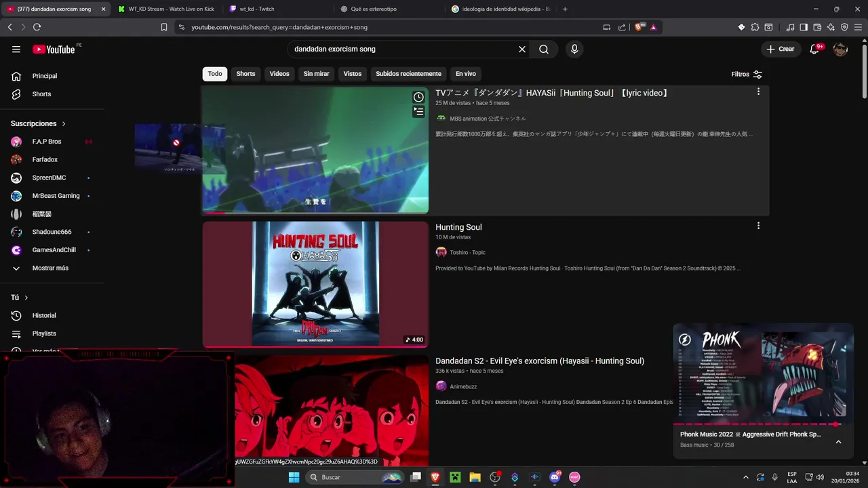The height and width of the screenshot is (488, 868).
Task: Clear the search query with the X
Action: pyautogui.click(x=522, y=49)
